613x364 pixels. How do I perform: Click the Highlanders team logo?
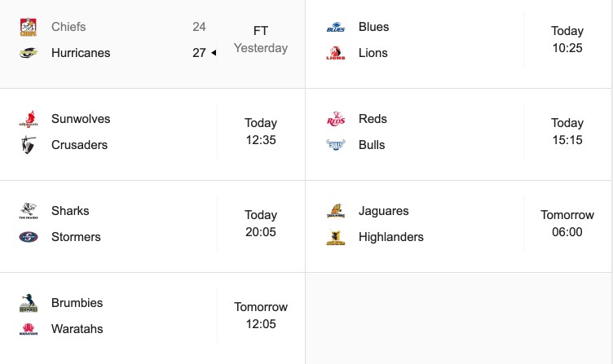coord(336,237)
